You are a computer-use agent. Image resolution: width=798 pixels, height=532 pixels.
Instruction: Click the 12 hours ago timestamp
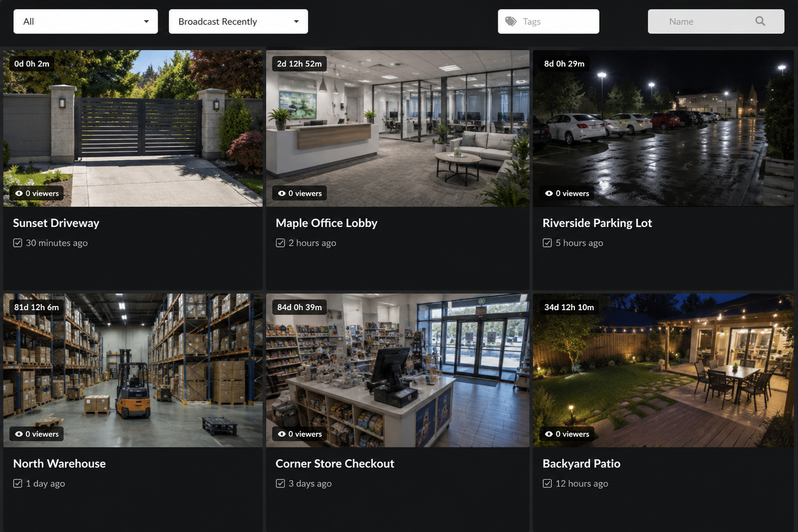pos(582,483)
